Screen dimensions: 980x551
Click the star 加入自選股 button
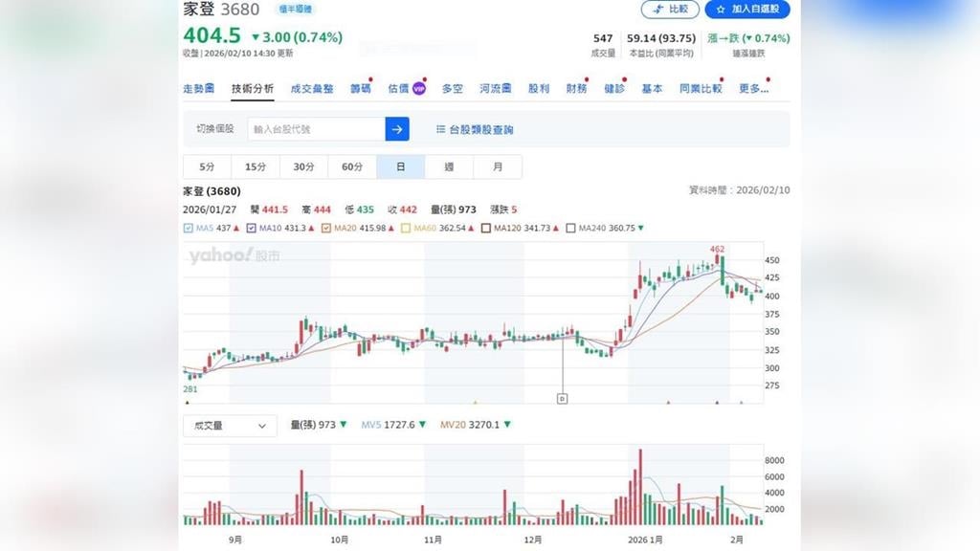(x=747, y=10)
